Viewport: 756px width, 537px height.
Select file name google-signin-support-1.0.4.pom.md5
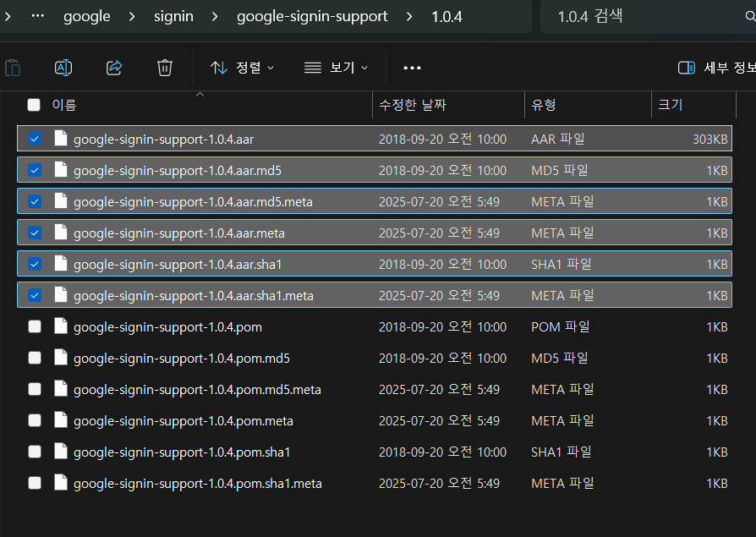click(182, 359)
